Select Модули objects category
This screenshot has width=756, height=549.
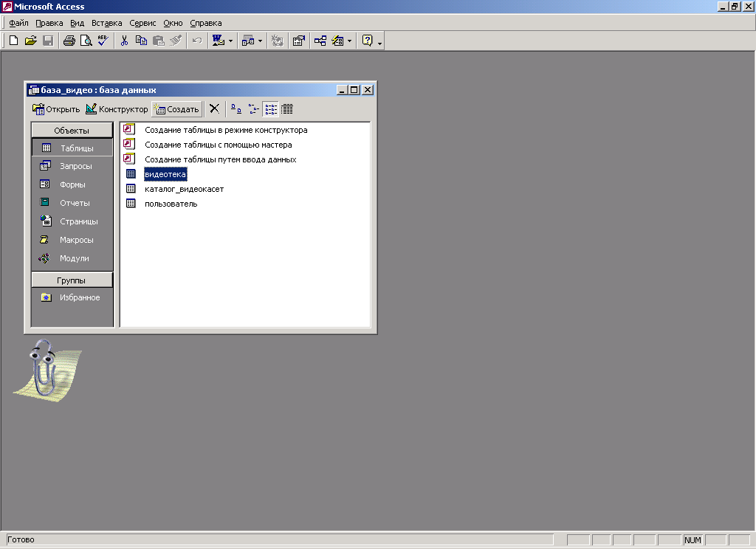point(72,258)
